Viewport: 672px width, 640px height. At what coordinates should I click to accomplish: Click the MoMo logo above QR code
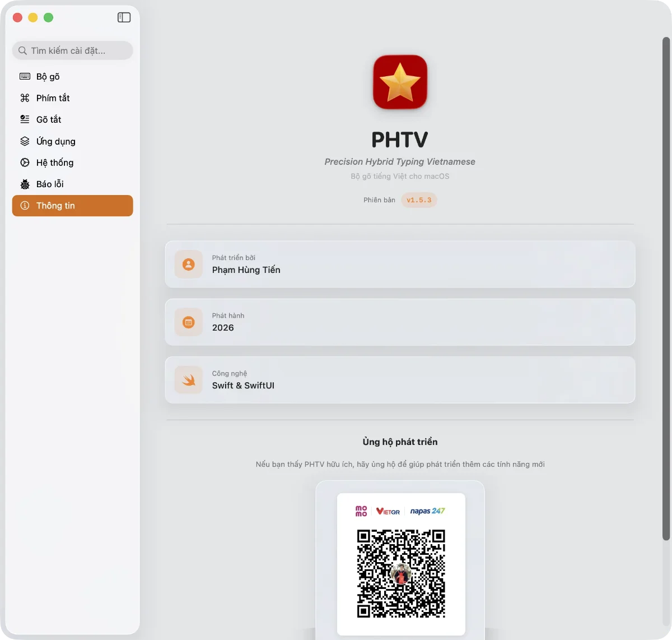point(361,511)
